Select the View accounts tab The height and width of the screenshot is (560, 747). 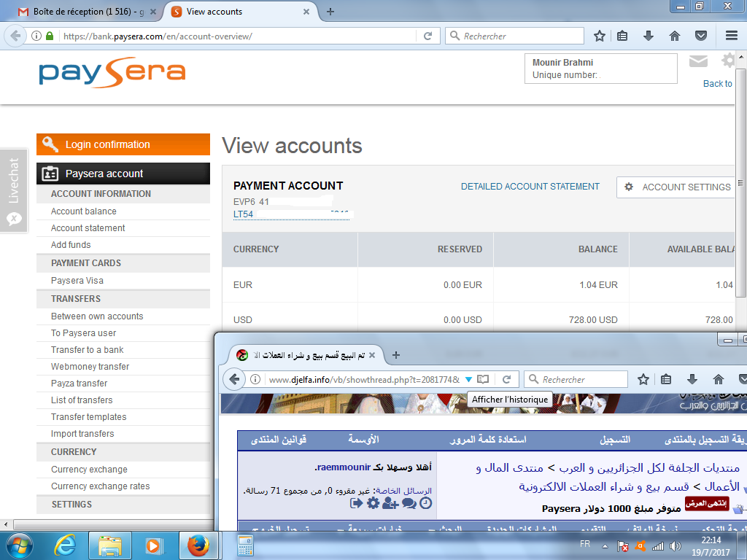(x=239, y=12)
